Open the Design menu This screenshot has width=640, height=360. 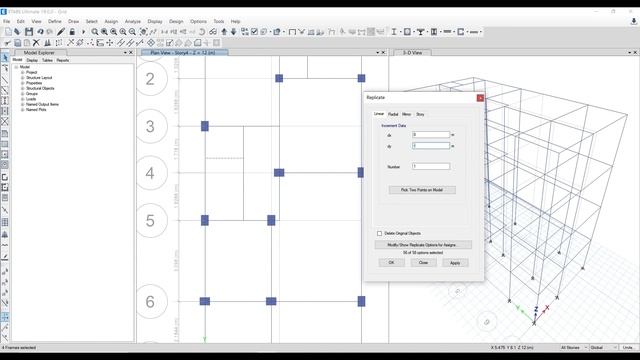coord(176,21)
